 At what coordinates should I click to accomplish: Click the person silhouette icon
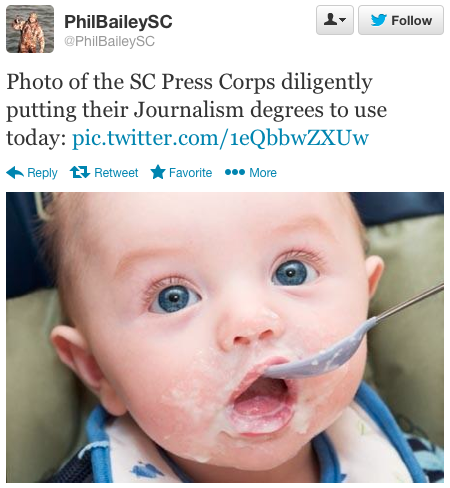click(330, 19)
